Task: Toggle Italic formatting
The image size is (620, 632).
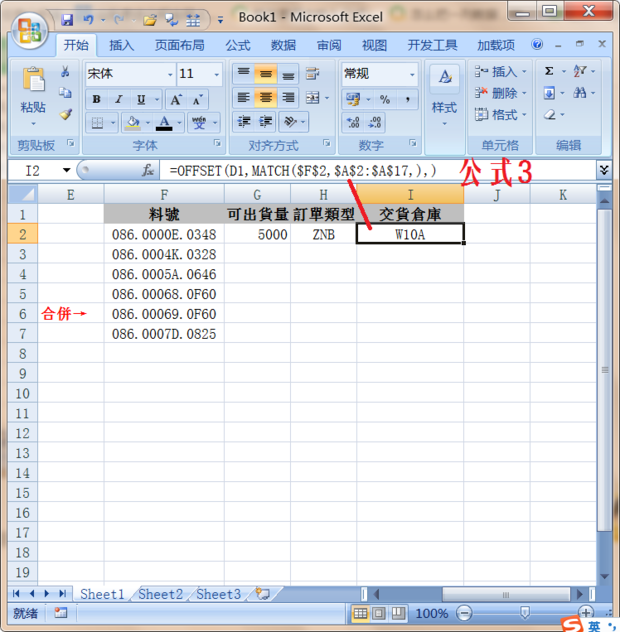Action: click(x=119, y=100)
